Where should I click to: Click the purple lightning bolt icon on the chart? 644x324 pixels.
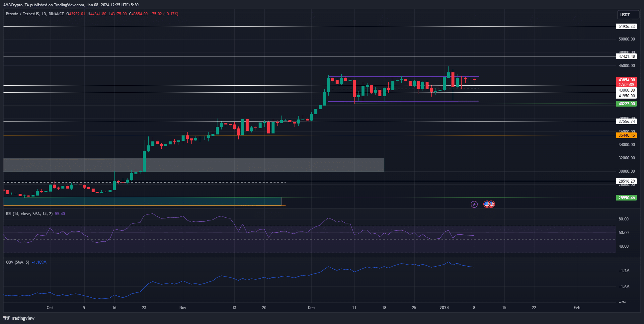point(474,204)
